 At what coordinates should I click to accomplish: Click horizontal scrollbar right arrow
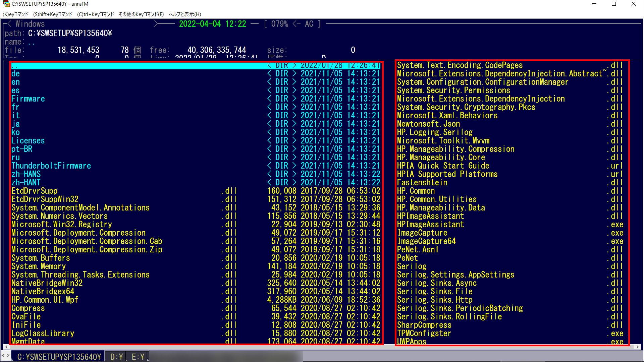coord(638,347)
